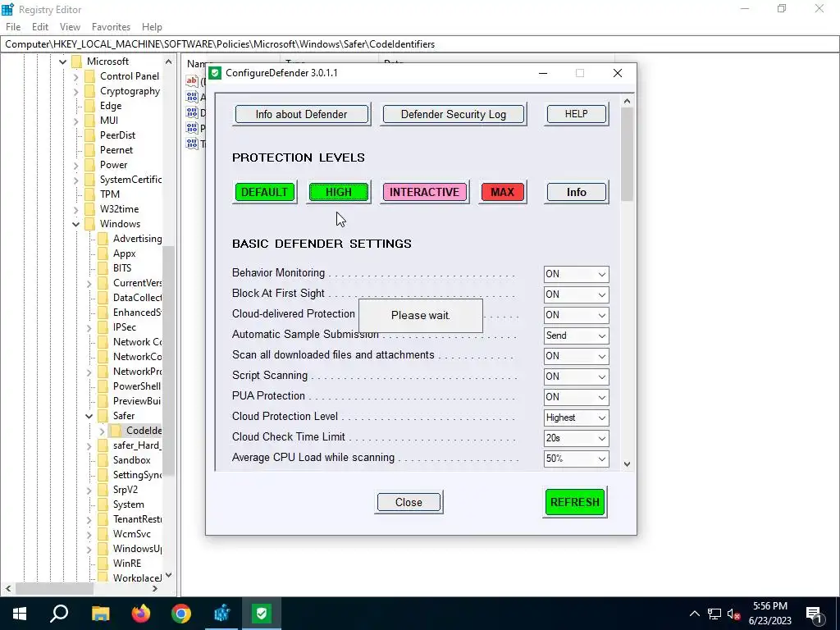Select the TPM folder icon
The image size is (840, 630).
point(90,194)
